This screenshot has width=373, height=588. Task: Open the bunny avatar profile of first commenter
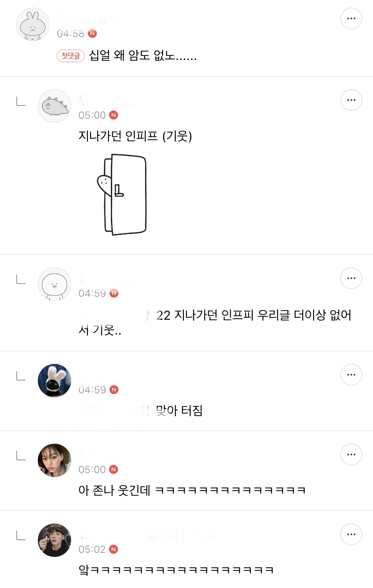pyautogui.click(x=33, y=24)
